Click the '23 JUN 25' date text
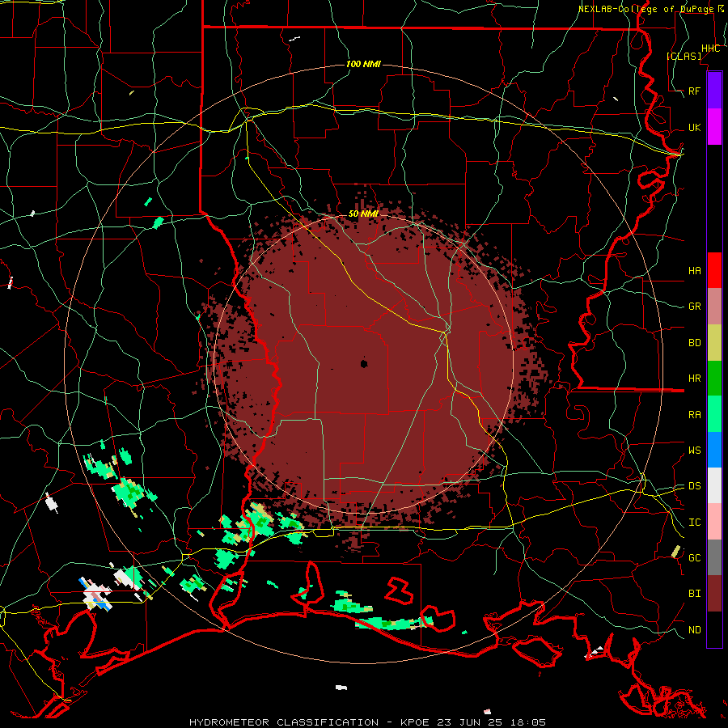 pos(472,722)
